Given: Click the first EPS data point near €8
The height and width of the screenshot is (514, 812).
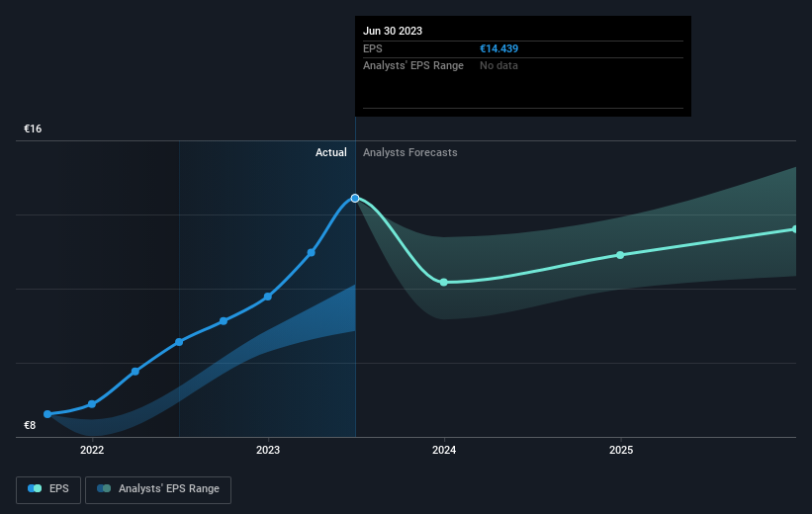Looking at the screenshot, I should pos(47,414).
